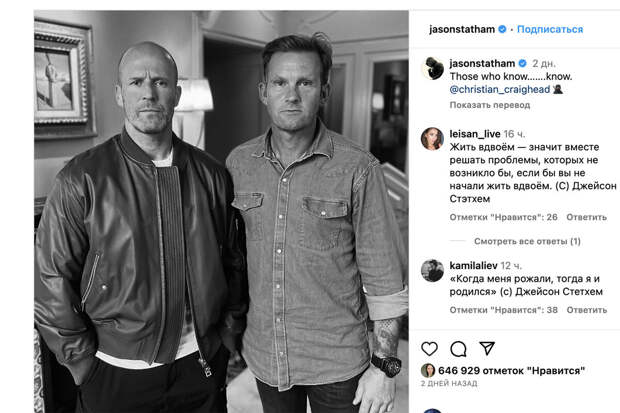This screenshot has height=413, width=620.
Task: Open jasonstatham's round profile avatar in the caption
Action: tap(432, 68)
